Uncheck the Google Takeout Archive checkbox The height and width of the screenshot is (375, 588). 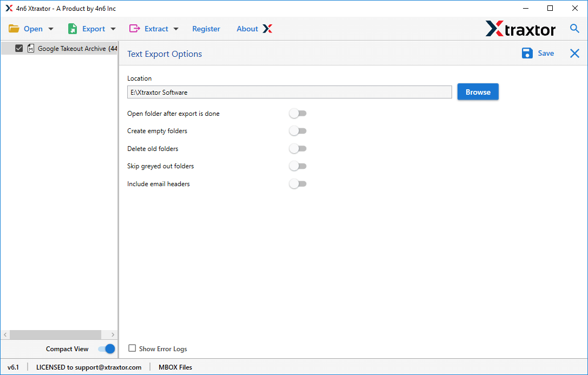19,48
